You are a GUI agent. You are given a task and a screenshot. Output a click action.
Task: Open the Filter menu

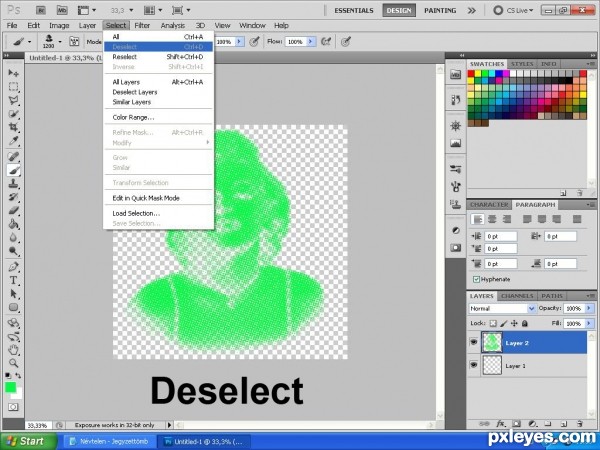point(142,26)
